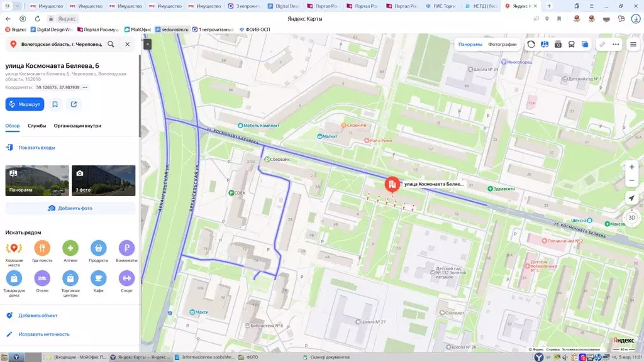Toggle Фотографии layer on map

coord(502,45)
